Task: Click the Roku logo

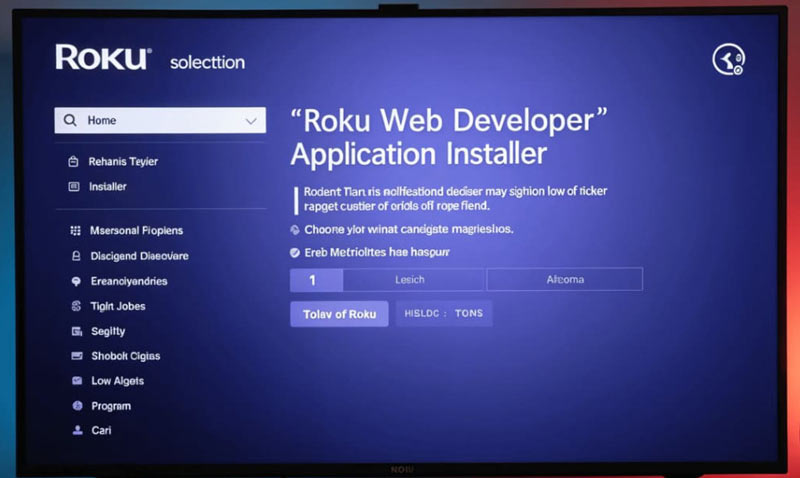Action: [x=103, y=57]
